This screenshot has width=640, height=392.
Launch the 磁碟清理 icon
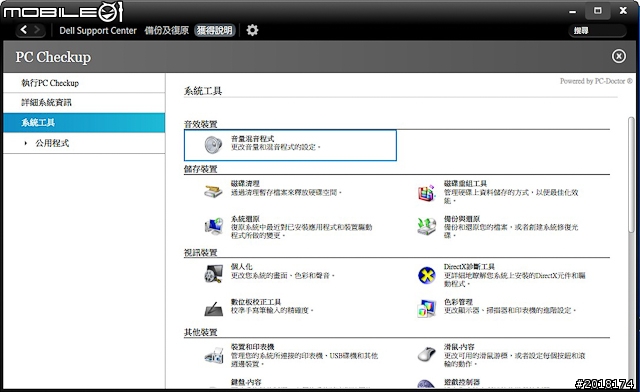pos(213,191)
